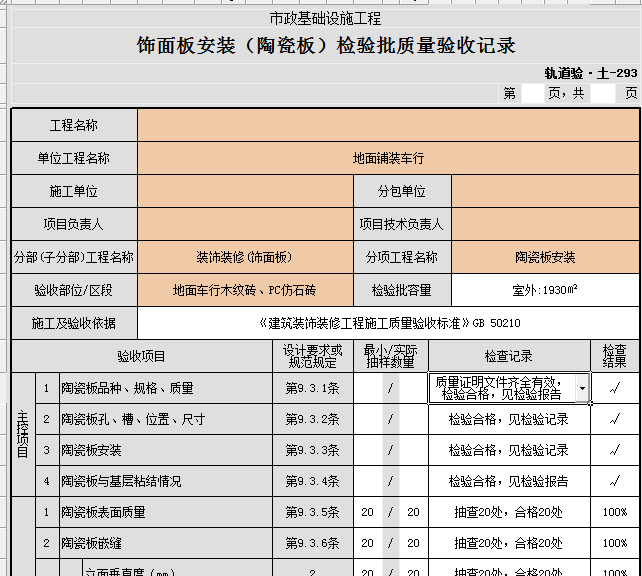Click the checkmark result for 陶瓷板与基层粘结情况
642x576 pixels.
[615, 481]
